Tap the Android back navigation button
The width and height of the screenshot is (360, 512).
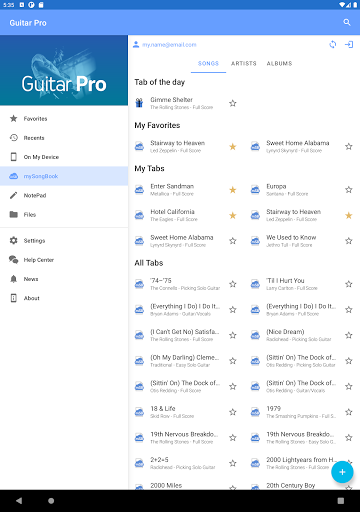(x=19, y=501)
